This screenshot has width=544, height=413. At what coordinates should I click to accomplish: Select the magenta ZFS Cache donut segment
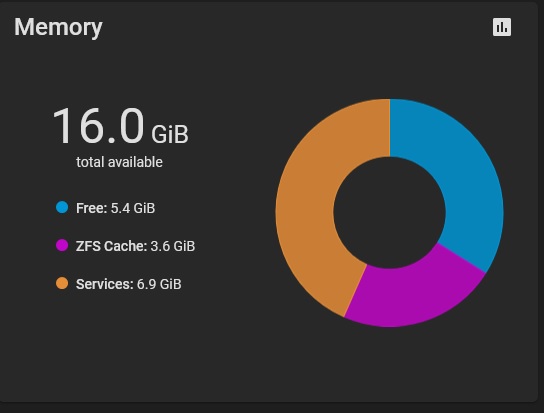pos(413,295)
